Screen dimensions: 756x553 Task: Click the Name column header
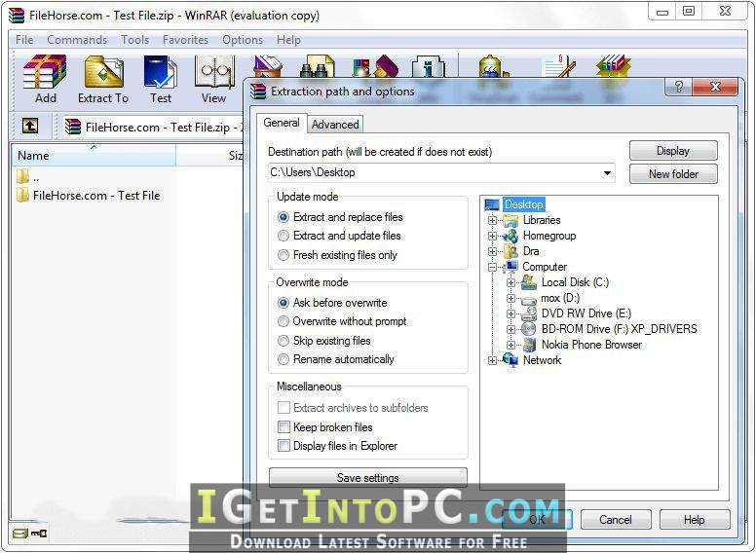click(x=94, y=155)
